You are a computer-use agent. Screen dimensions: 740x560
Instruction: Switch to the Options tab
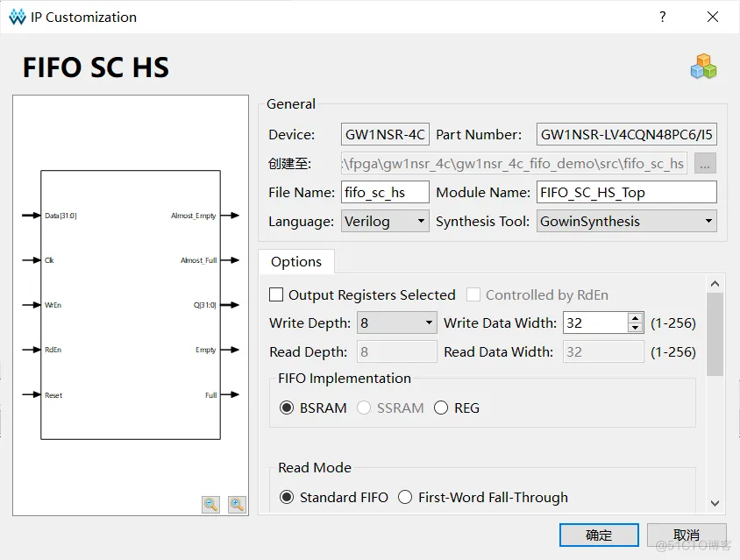pyautogui.click(x=296, y=262)
